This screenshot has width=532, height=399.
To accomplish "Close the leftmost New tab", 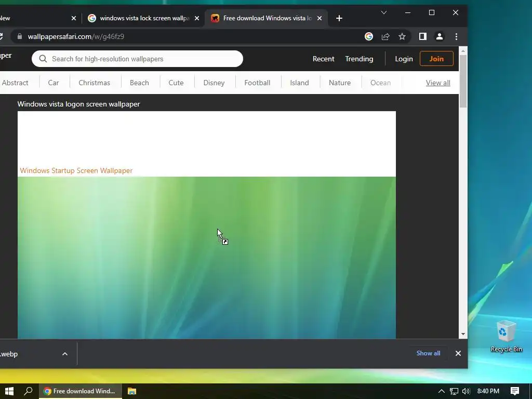I will click(x=74, y=18).
